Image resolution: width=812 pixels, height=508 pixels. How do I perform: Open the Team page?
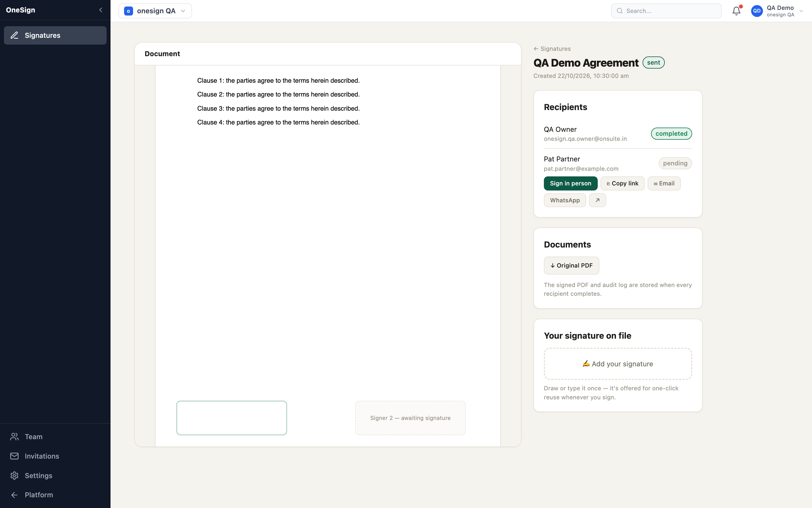(55, 436)
